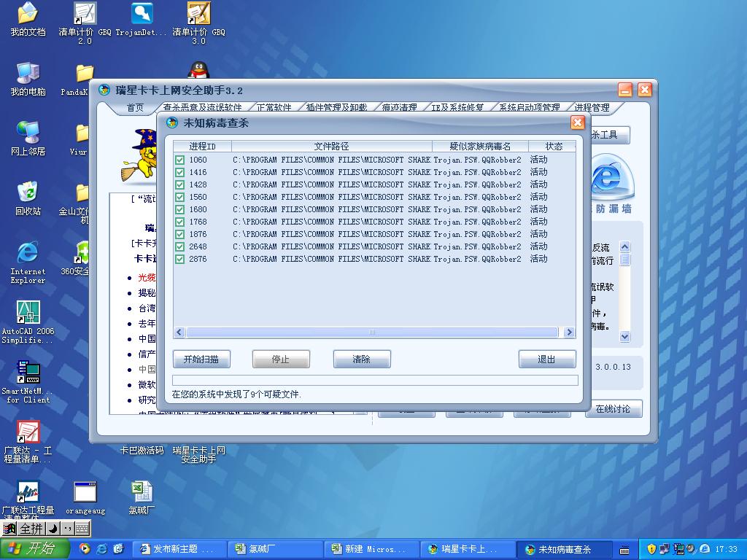Open the 痕迹清理 tab
The height and width of the screenshot is (560, 747).
pyautogui.click(x=399, y=108)
